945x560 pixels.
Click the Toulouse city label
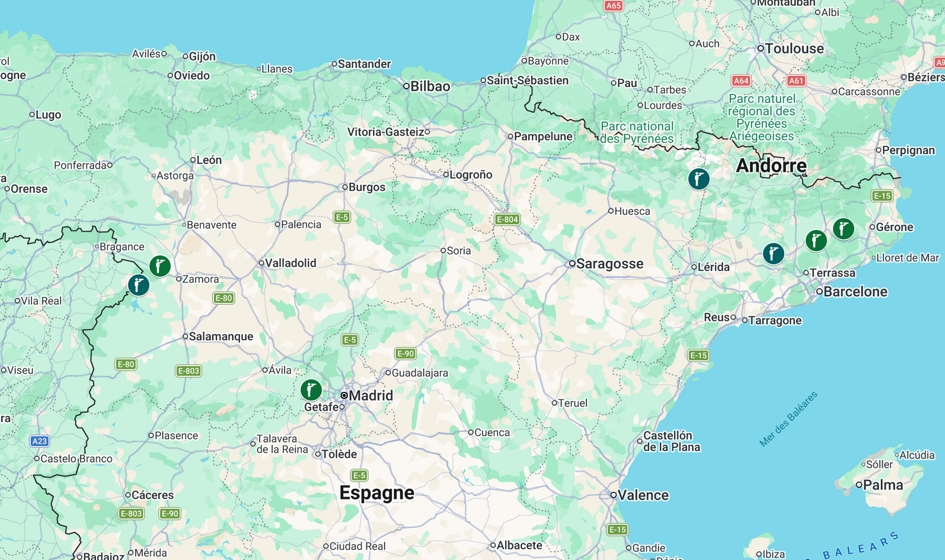[x=794, y=49]
